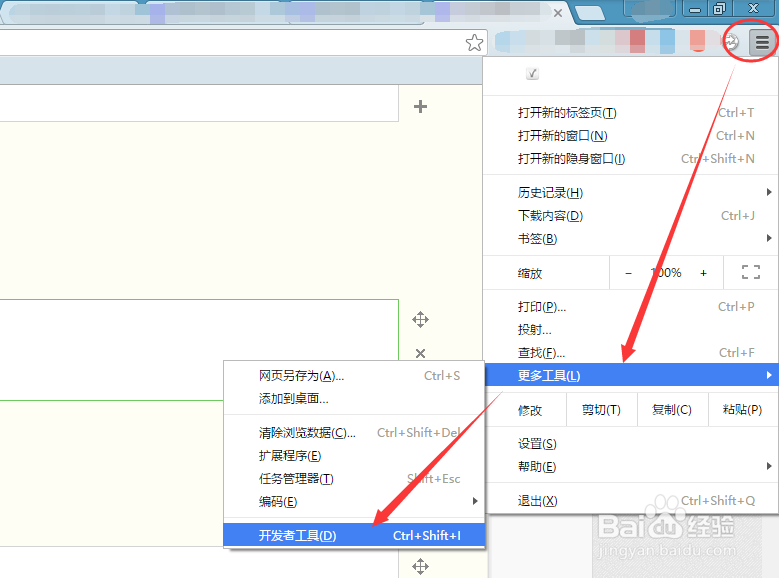Image resolution: width=779 pixels, height=578 pixels.
Task: Bookmark this page with the star icon
Action: coord(474,43)
